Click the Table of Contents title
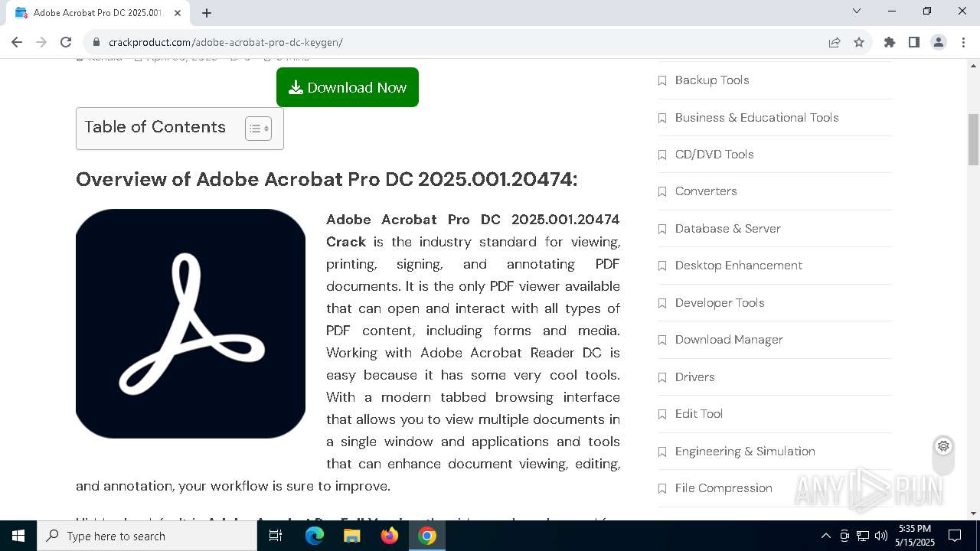 pos(155,127)
